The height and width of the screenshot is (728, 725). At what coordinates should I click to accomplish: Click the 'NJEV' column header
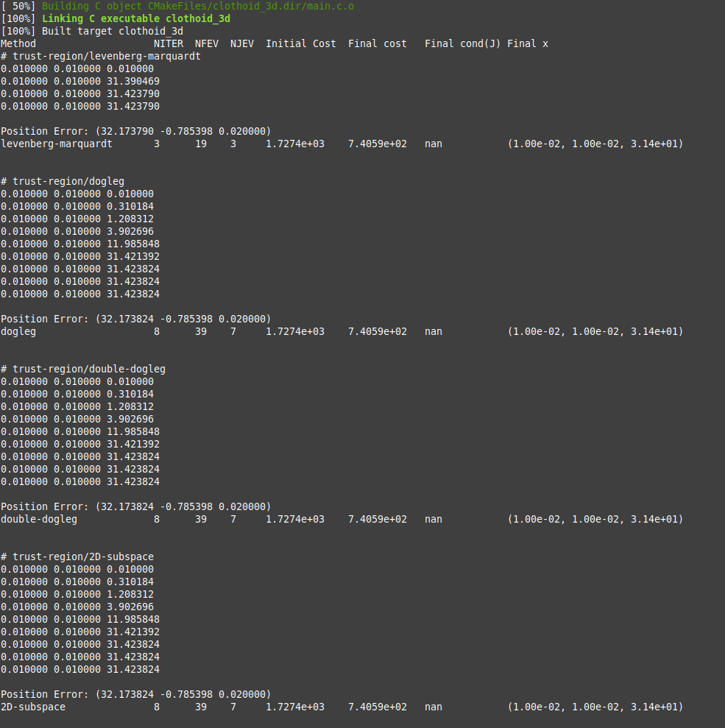[242, 43]
